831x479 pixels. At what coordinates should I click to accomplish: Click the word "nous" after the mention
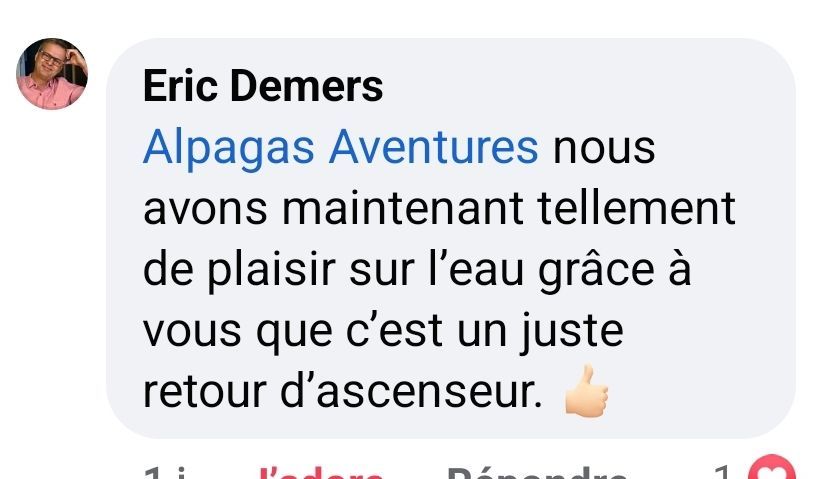604,149
